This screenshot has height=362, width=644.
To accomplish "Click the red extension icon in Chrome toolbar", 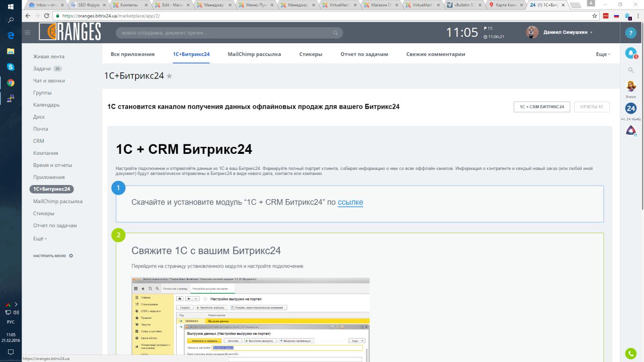I will click(x=606, y=16).
